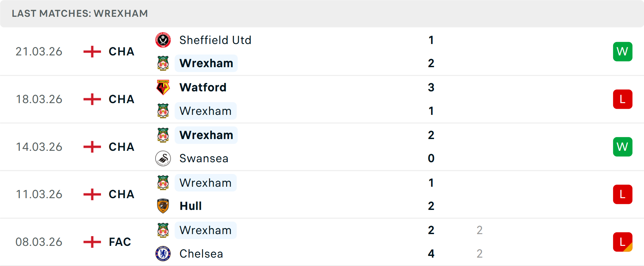Click England flag beside 18.03.26 match
Image resolution: width=644 pixels, height=266 pixels.
coord(92,99)
